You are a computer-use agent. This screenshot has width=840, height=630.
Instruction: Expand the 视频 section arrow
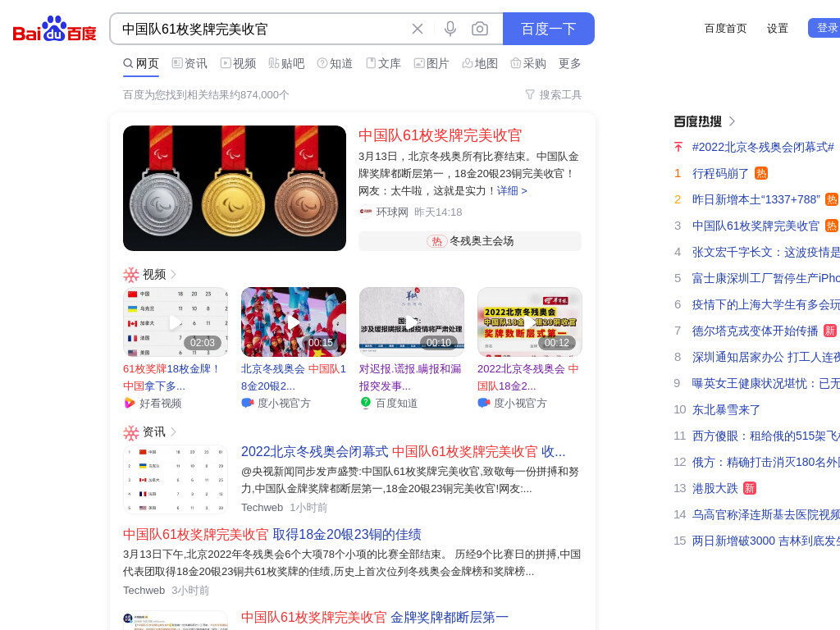click(173, 274)
